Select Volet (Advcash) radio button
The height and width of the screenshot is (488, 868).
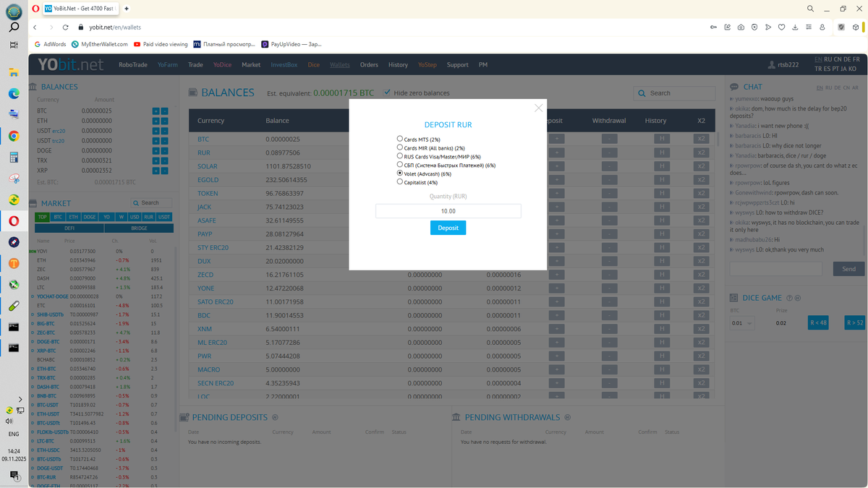point(400,174)
